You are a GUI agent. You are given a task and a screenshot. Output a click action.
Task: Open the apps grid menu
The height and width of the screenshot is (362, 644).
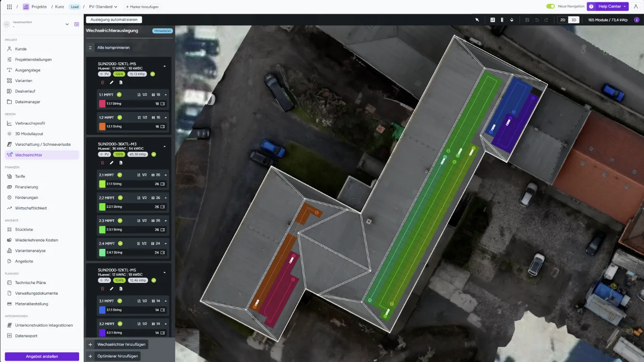tap(9, 7)
